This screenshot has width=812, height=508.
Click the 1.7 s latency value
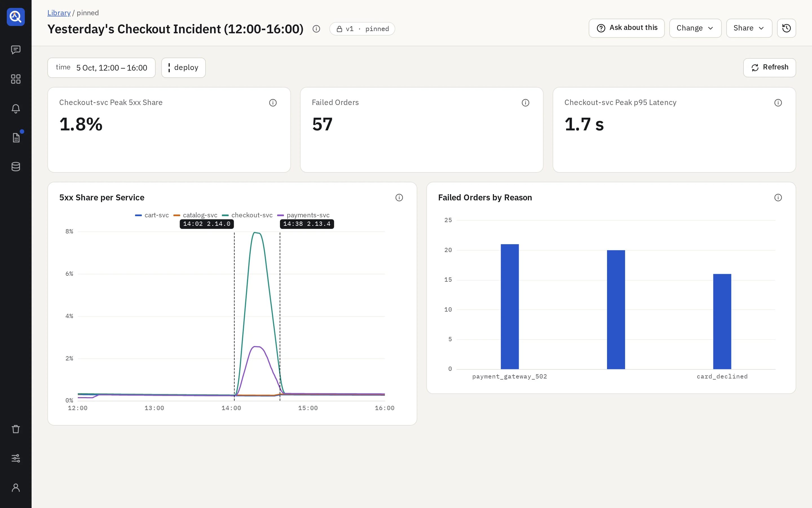coord(584,124)
